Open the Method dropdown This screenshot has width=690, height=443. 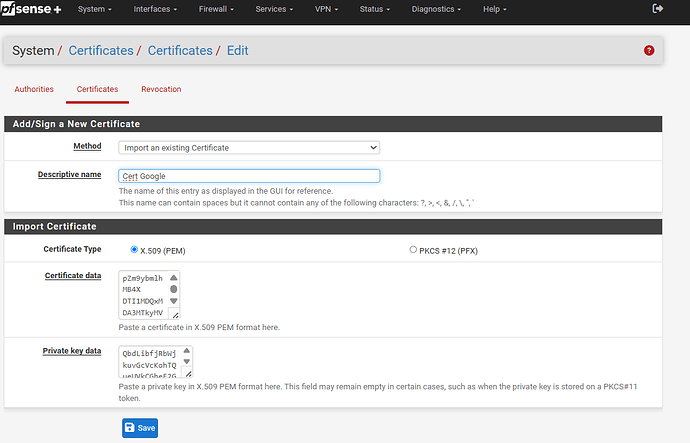[x=249, y=148]
